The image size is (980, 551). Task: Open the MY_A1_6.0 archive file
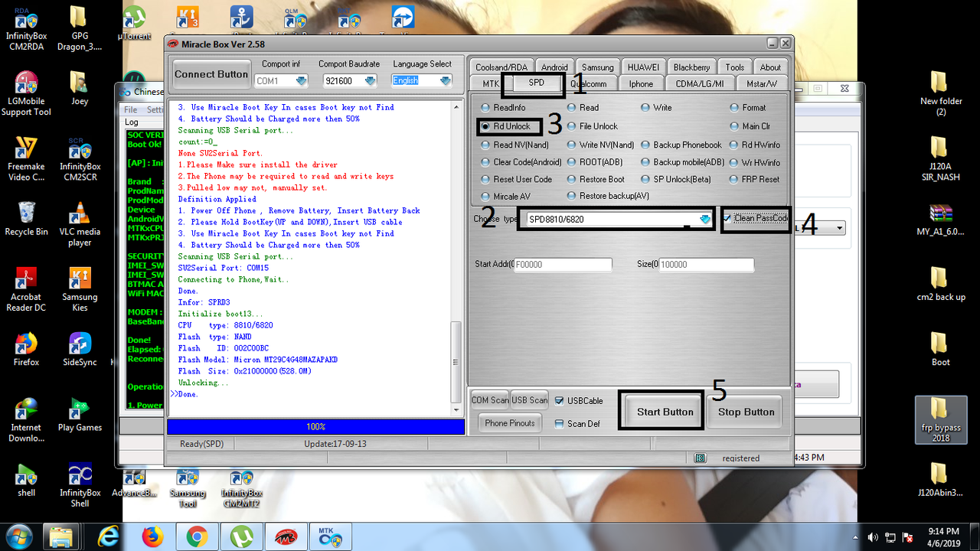click(940, 219)
